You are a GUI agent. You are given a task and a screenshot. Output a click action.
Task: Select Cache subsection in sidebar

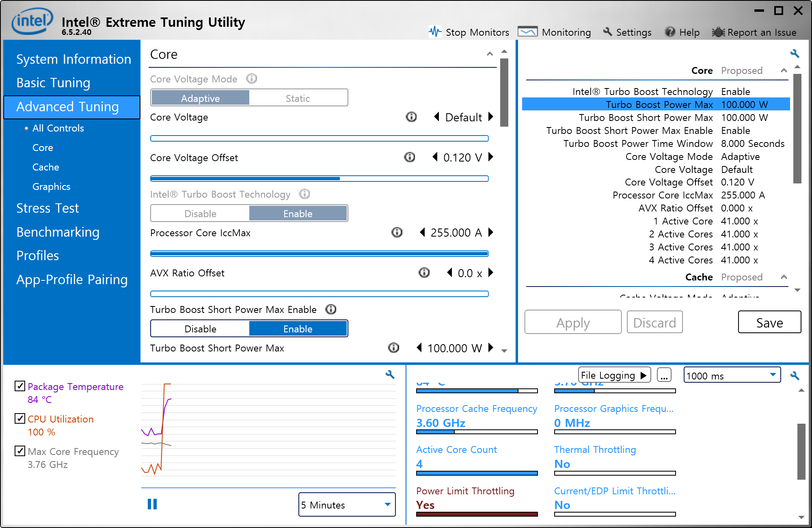pyautogui.click(x=46, y=167)
